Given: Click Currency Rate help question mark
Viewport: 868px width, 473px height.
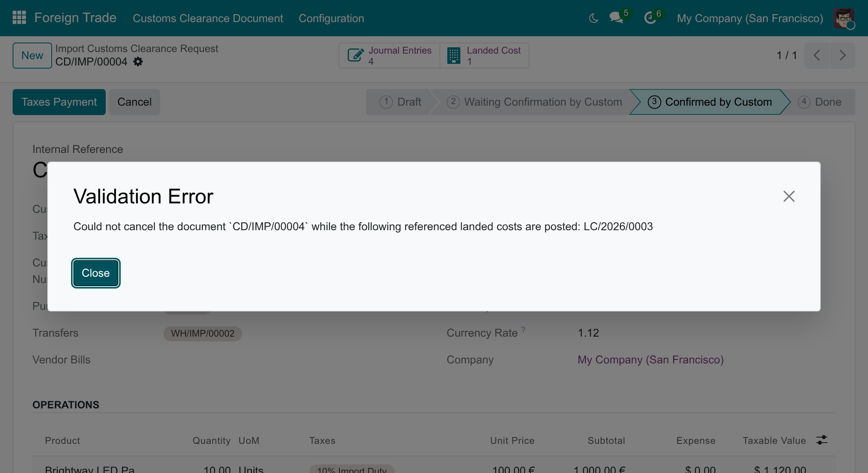Looking at the screenshot, I should point(523,330).
